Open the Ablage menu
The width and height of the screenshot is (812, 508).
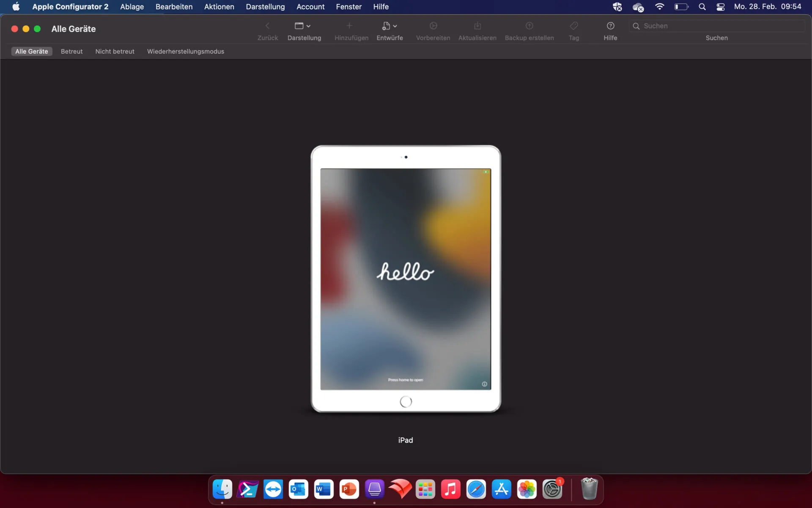click(132, 7)
